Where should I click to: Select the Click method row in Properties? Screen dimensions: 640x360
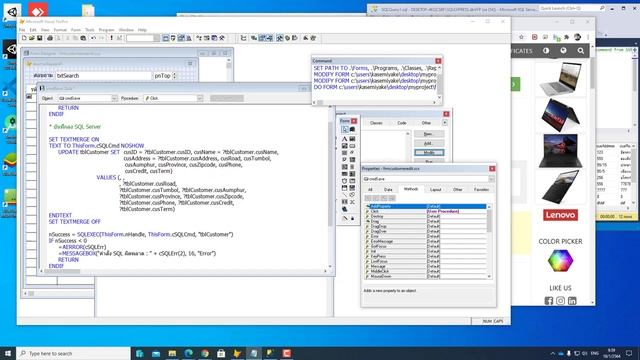point(426,211)
